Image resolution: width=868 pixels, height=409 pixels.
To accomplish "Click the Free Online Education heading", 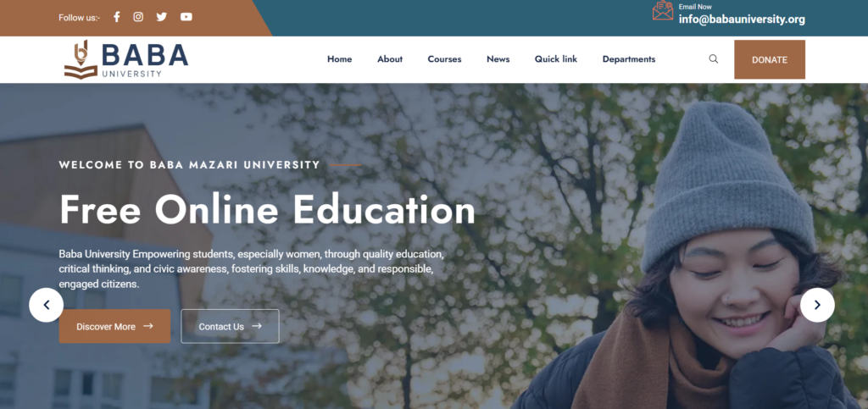I will coord(267,209).
